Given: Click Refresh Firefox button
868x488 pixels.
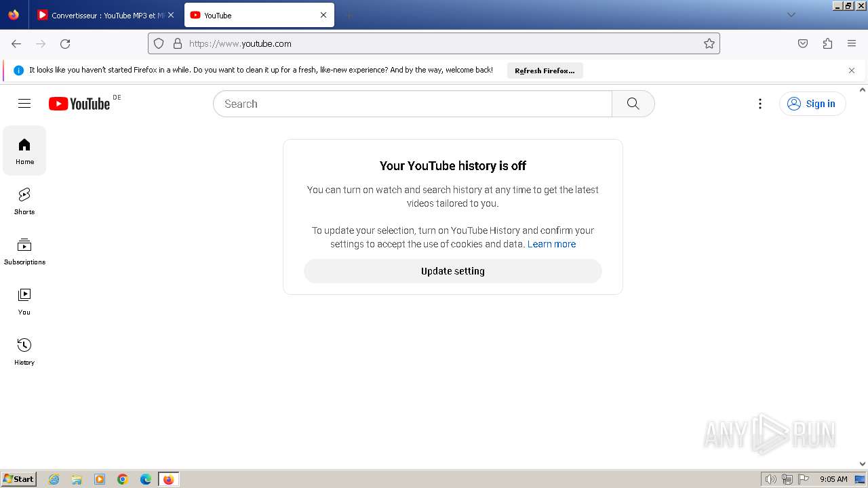Looking at the screenshot, I should coord(545,70).
